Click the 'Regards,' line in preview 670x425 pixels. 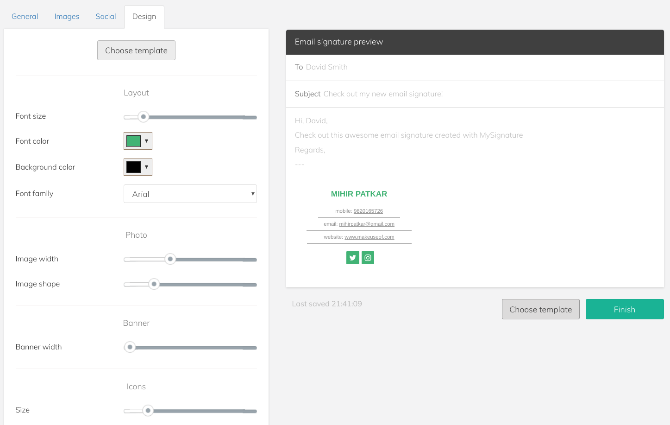(x=310, y=150)
